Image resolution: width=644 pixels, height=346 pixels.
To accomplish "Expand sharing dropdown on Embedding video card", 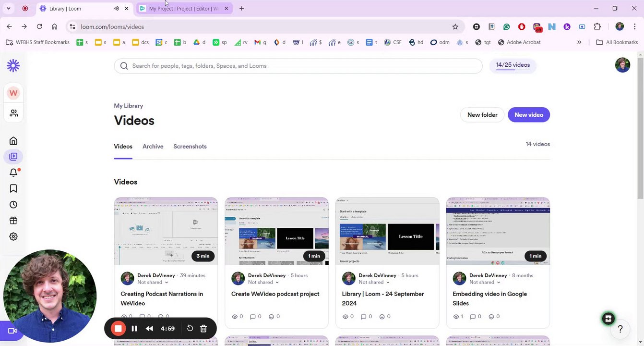I will (x=499, y=283).
